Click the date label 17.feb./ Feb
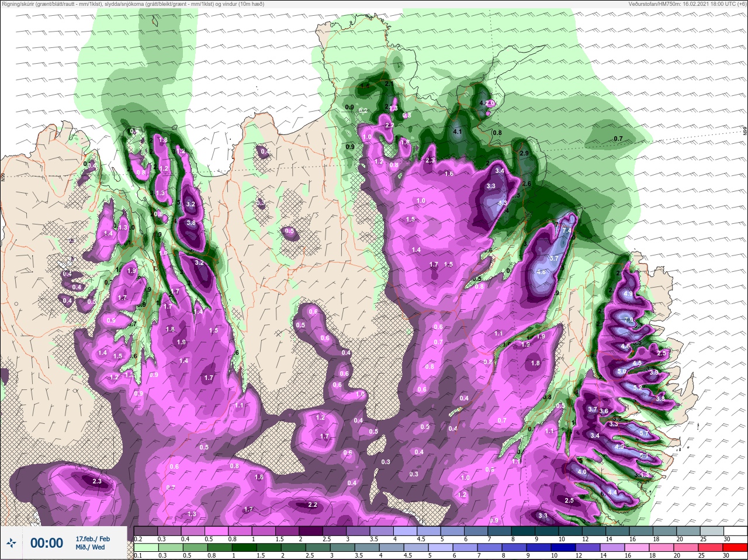This screenshot has height=560, width=748. [92, 538]
